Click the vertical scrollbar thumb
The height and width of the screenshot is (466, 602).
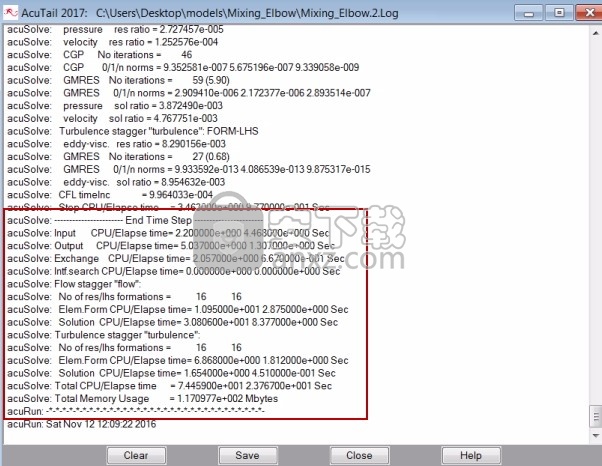click(595, 416)
